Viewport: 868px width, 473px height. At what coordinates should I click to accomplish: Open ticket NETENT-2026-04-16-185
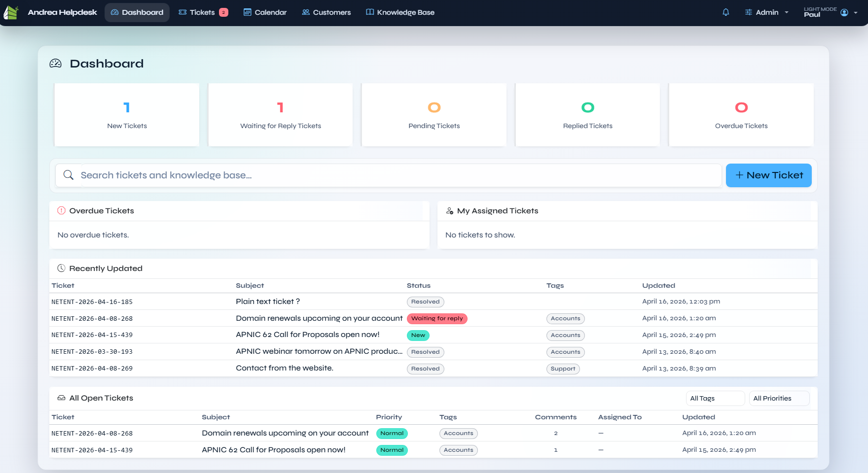point(92,302)
